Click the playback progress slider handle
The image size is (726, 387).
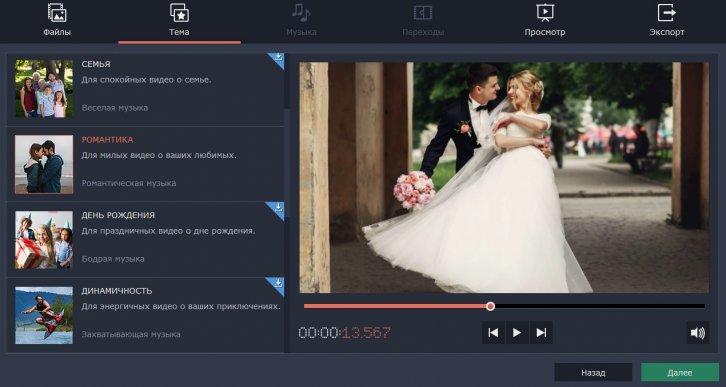click(490, 306)
